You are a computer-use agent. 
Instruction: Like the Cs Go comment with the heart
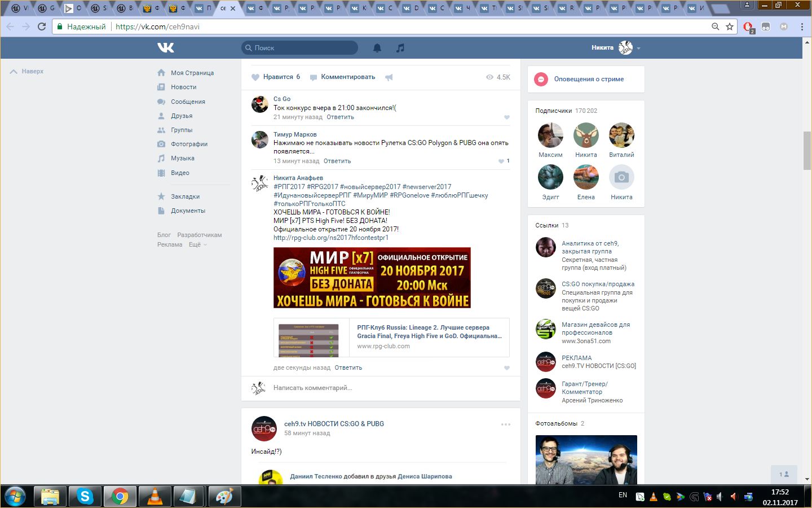coord(507,117)
